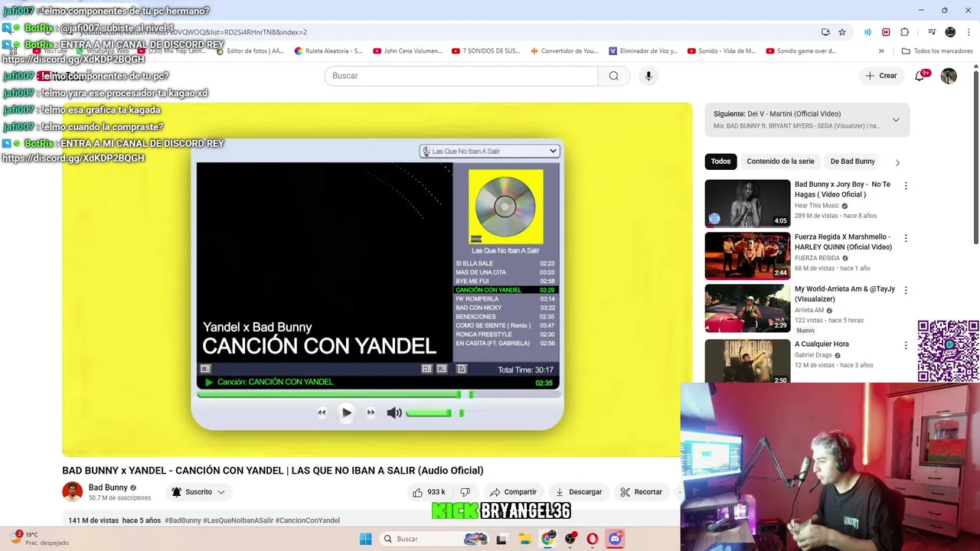The width and height of the screenshot is (980, 551).
Task: Open the Hear This Music channel link
Action: tap(817, 206)
